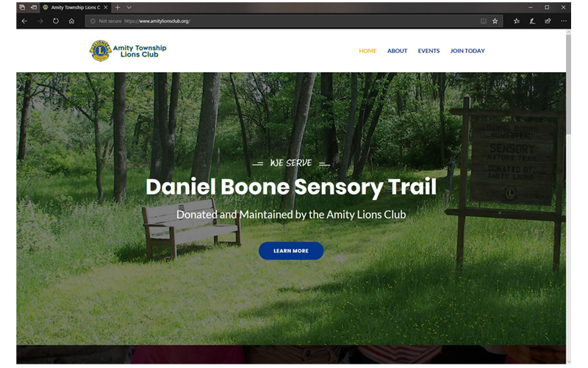Show the set-aside tabs icon
Image resolution: width=588 pixels, height=368 pixels.
pyautogui.click(x=22, y=7)
